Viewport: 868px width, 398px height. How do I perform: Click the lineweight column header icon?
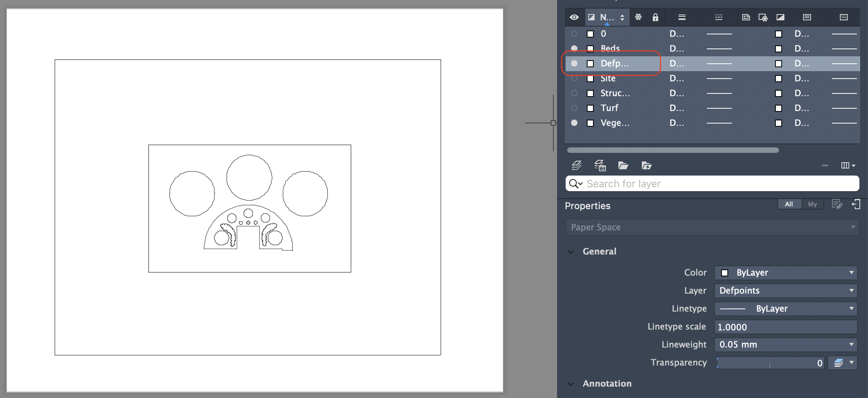click(682, 17)
